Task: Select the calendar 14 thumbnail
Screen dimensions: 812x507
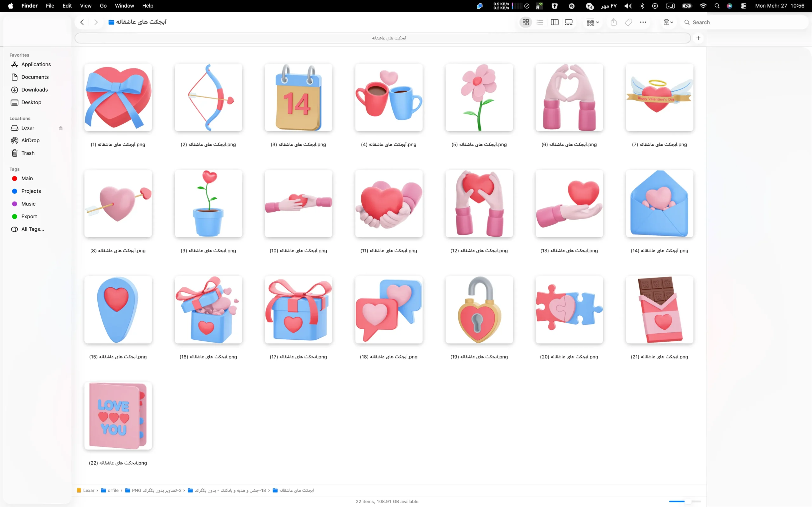Action: coord(298,98)
